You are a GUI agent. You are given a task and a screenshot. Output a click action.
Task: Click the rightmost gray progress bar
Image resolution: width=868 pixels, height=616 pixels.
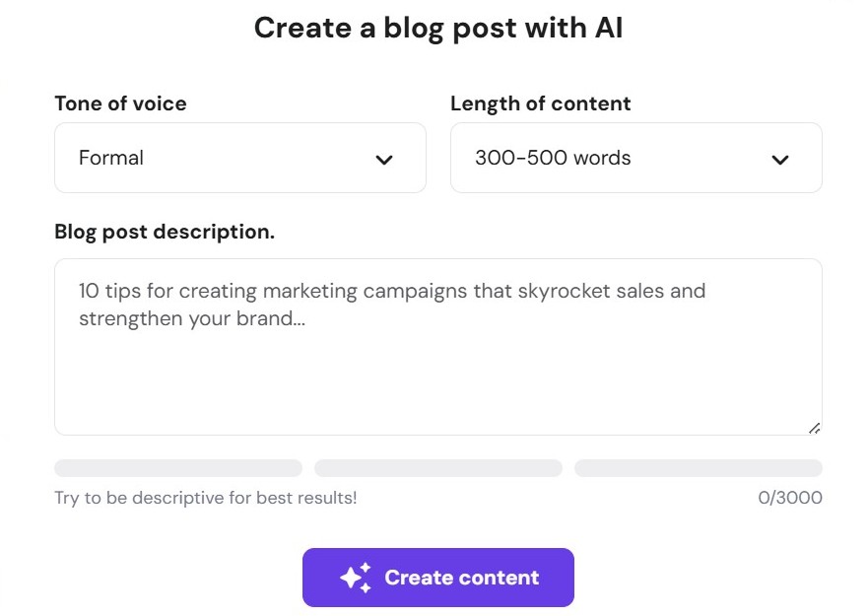pyautogui.click(x=698, y=467)
